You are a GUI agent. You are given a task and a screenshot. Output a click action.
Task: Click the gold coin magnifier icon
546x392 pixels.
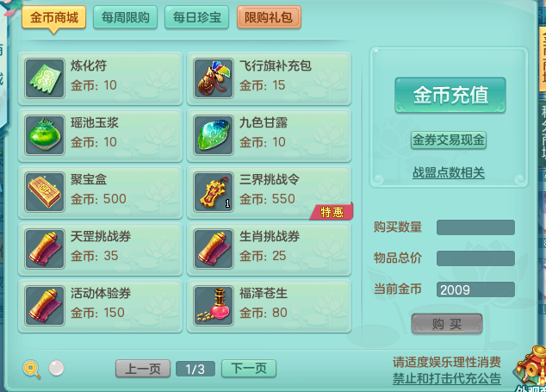[32, 369]
